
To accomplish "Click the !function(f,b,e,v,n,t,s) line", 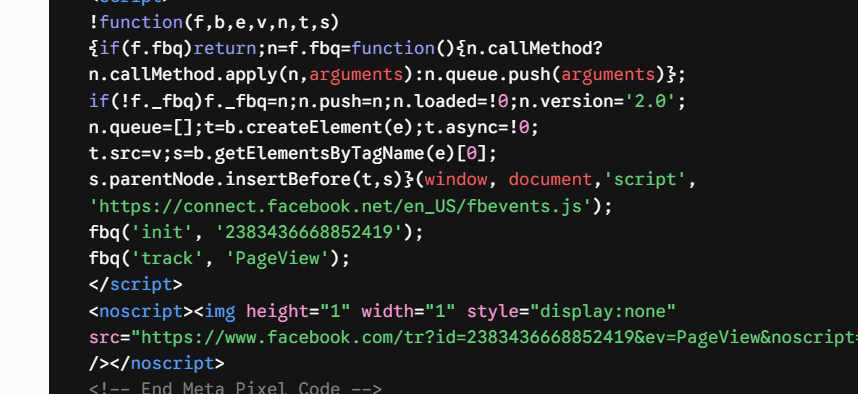I will tap(214, 22).
